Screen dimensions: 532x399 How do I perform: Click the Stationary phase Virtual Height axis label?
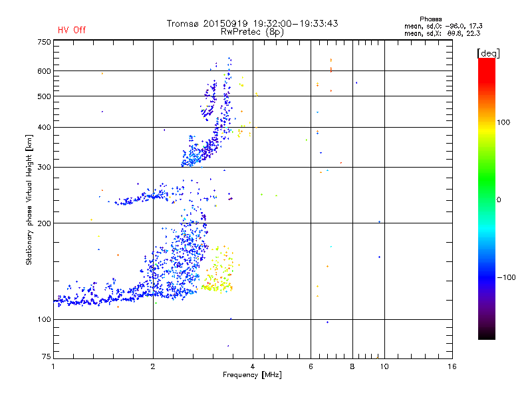pos(29,200)
